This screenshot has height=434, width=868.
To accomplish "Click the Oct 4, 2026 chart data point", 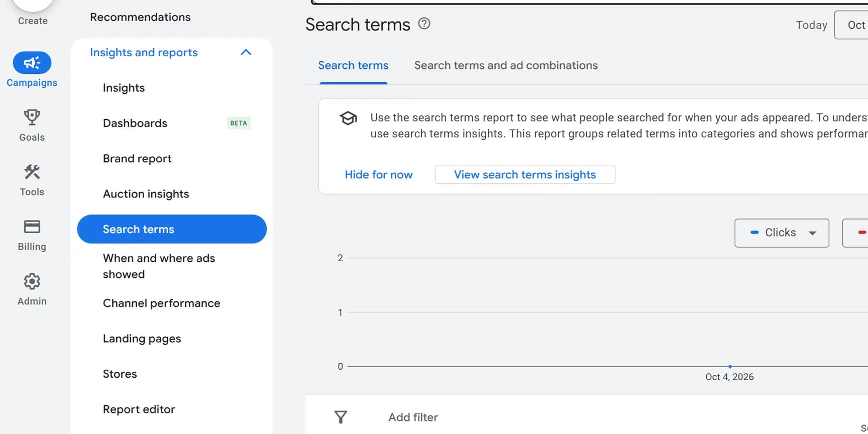I will pos(730,367).
